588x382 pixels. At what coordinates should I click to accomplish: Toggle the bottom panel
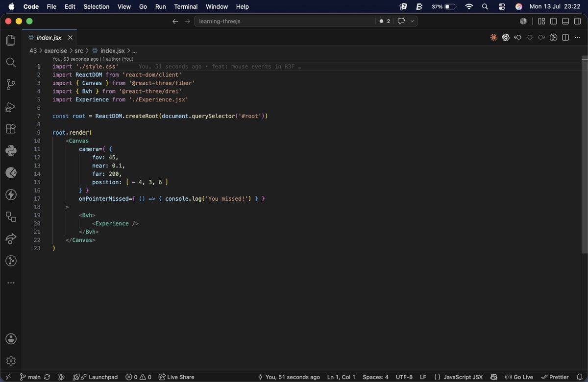point(565,21)
